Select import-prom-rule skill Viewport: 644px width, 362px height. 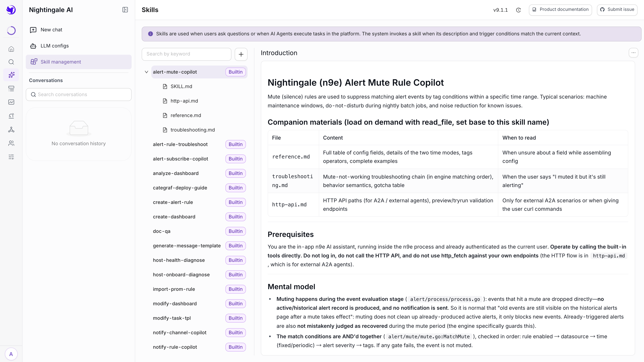[x=199, y=289]
